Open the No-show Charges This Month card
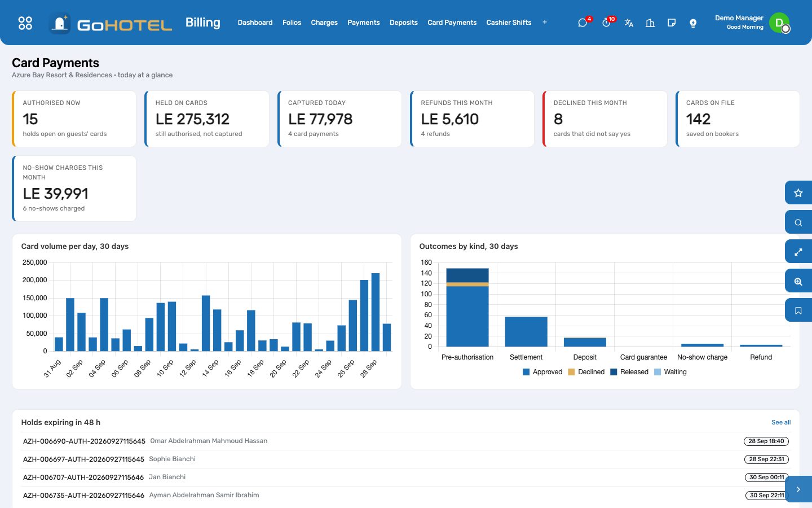 coord(74,189)
